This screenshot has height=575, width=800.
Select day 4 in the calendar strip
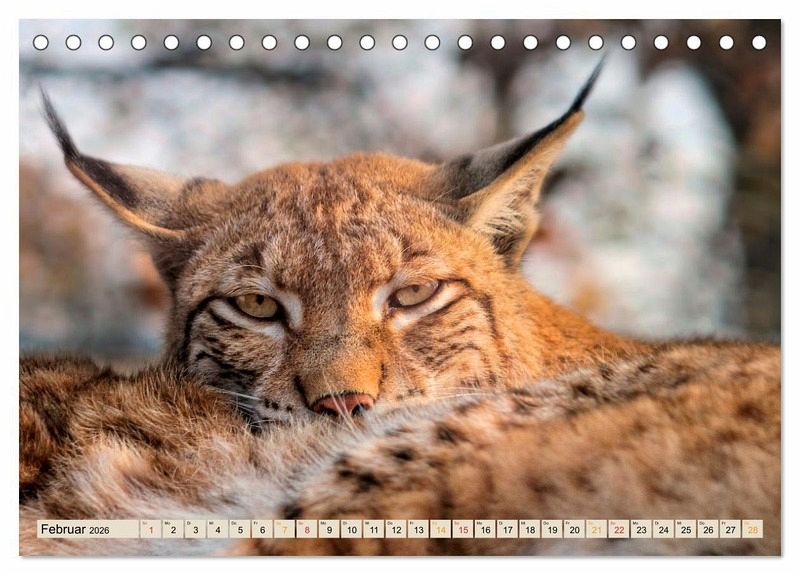coord(218,529)
